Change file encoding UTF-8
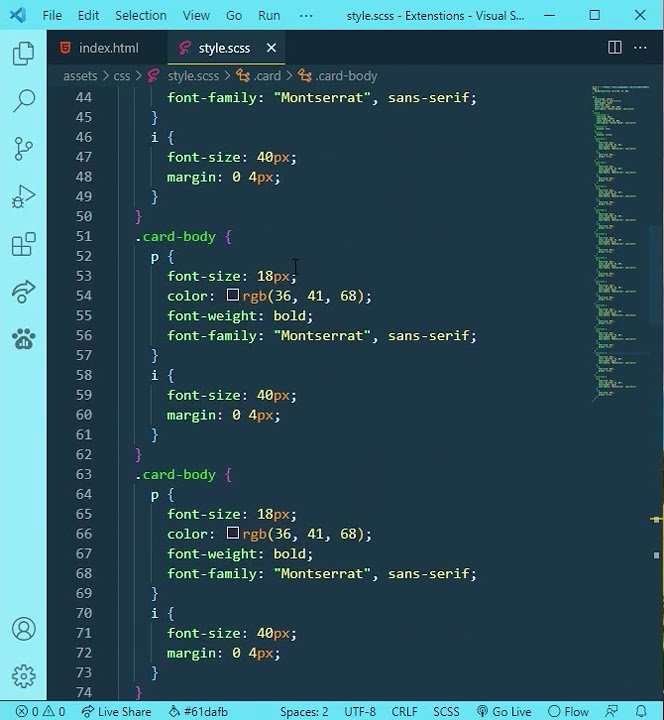This screenshot has height=720, width=664. click(360, 711)
